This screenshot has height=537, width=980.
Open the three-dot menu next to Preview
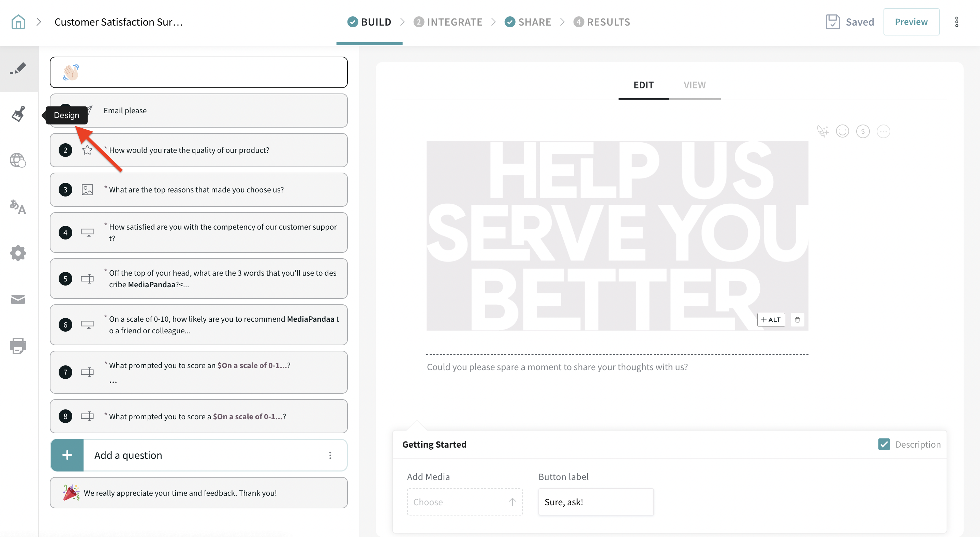(956, 22)
